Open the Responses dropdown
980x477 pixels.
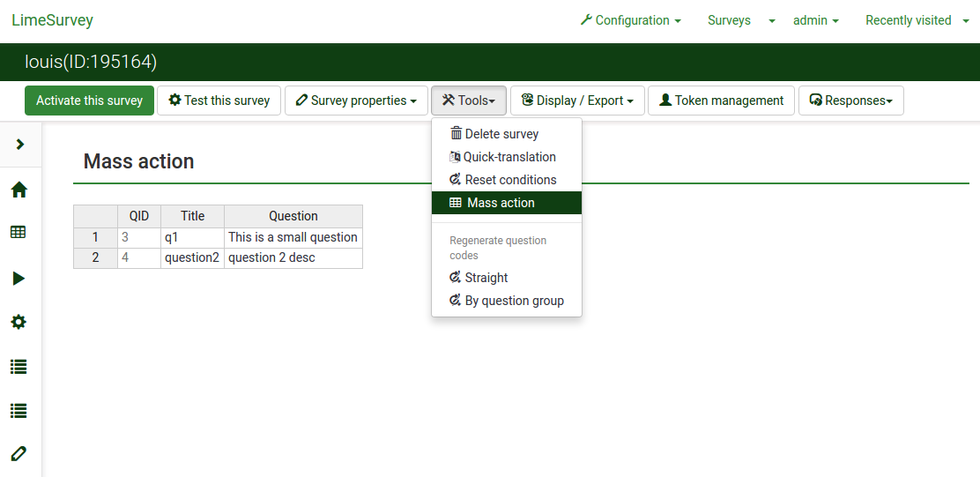click(x=851, y=101)
